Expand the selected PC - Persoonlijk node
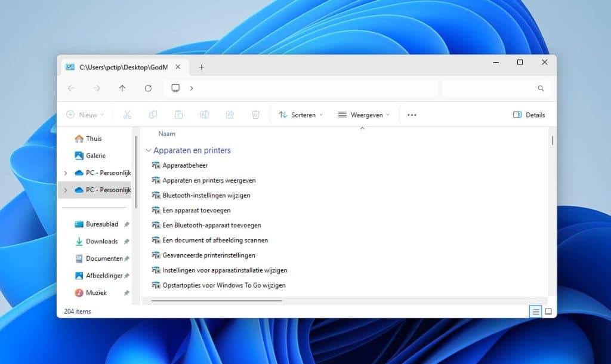611x364 pixels. [x=66, y=190]
